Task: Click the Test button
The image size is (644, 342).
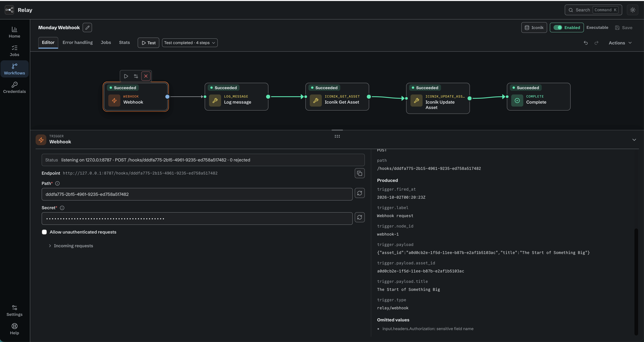Action: tap(149, 43)
